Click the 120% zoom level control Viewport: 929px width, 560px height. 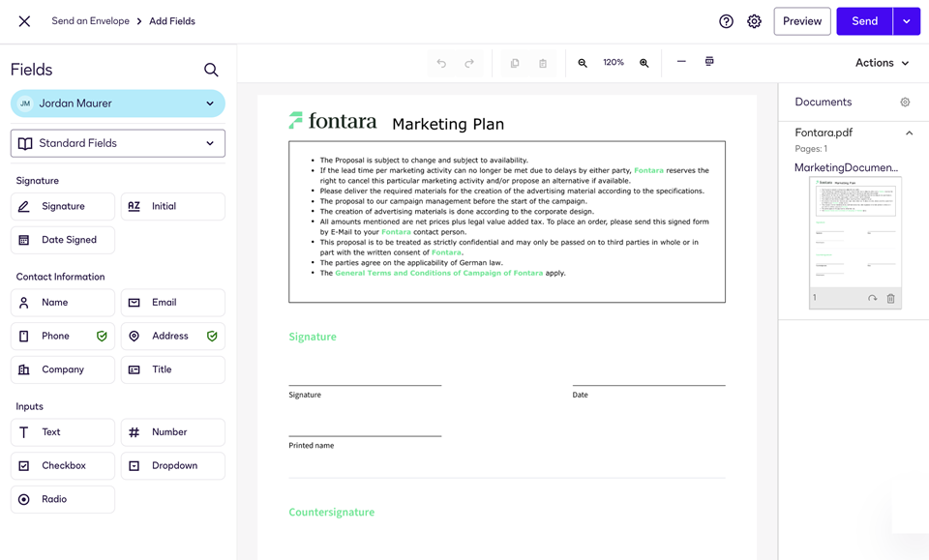(613, 62)
